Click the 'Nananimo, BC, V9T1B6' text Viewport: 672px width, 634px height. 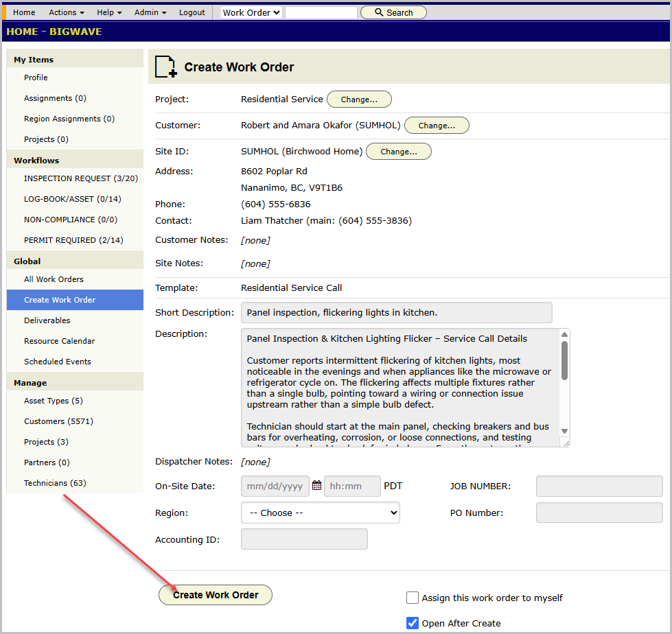pyautogui.click(x=292, y=187)
